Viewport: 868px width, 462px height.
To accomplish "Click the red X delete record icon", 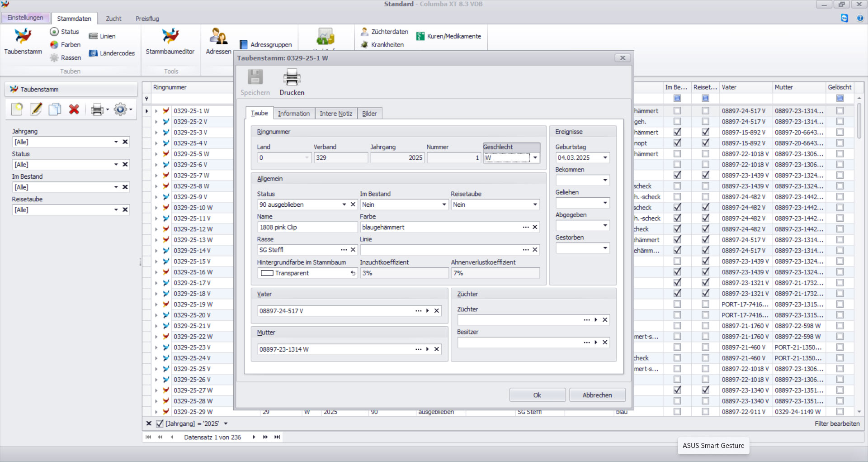I will [x=74, y=109].
